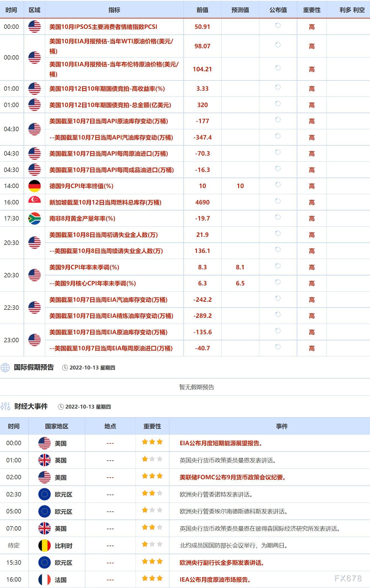Click loading spinner for IPSOS PCSI row
Screen dimensions: 370x588
(278, 26)
